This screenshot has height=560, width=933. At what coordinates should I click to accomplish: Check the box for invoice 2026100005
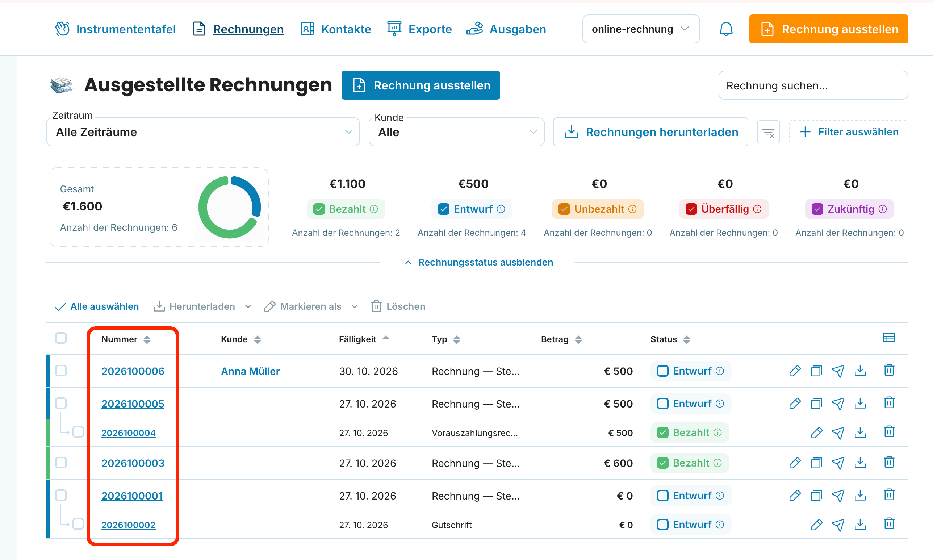(x=61, y=403)
